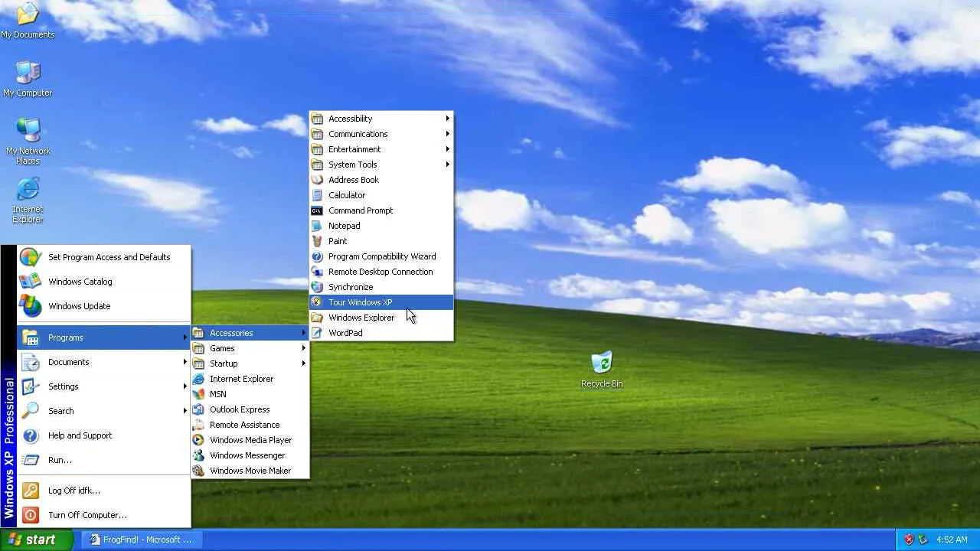The image size is (980, 551).
Task: Expand the Startup submenu arrow
Action: (304, 364)
